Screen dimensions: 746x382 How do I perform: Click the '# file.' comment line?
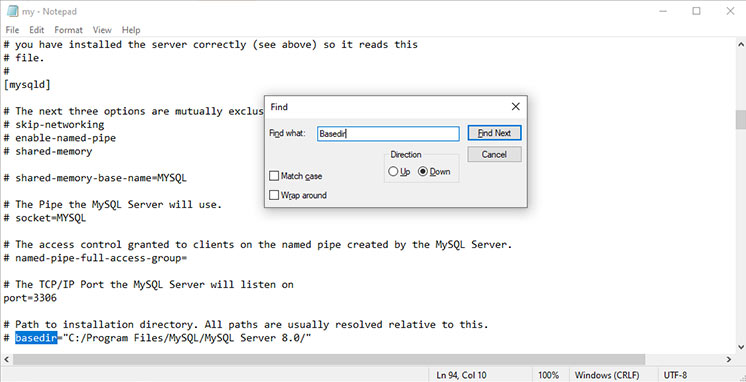(24, 58)
